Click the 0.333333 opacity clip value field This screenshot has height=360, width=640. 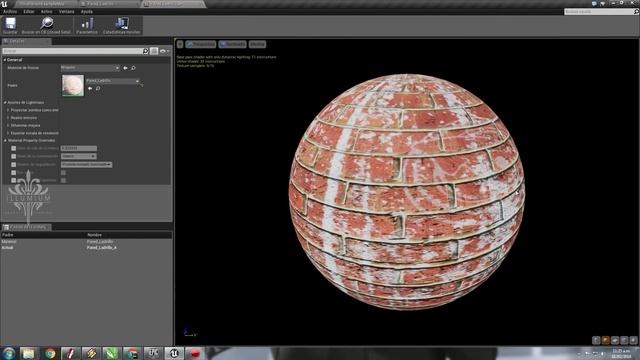tap(79, 148)
